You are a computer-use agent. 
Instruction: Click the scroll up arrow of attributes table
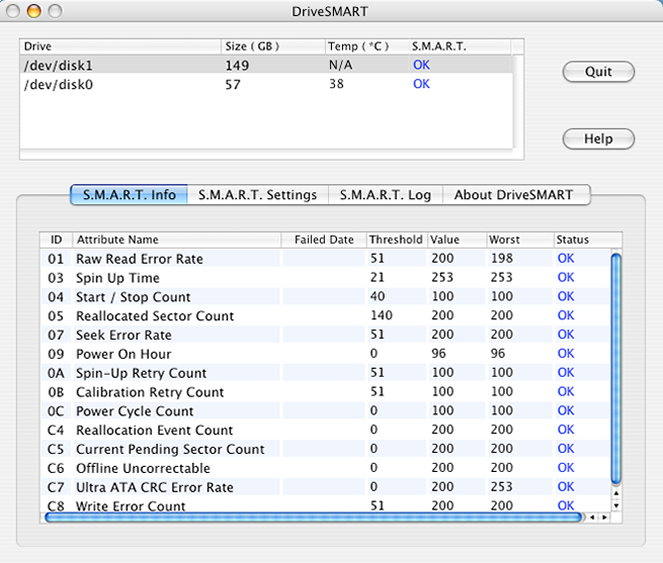(x=616, y=493)
